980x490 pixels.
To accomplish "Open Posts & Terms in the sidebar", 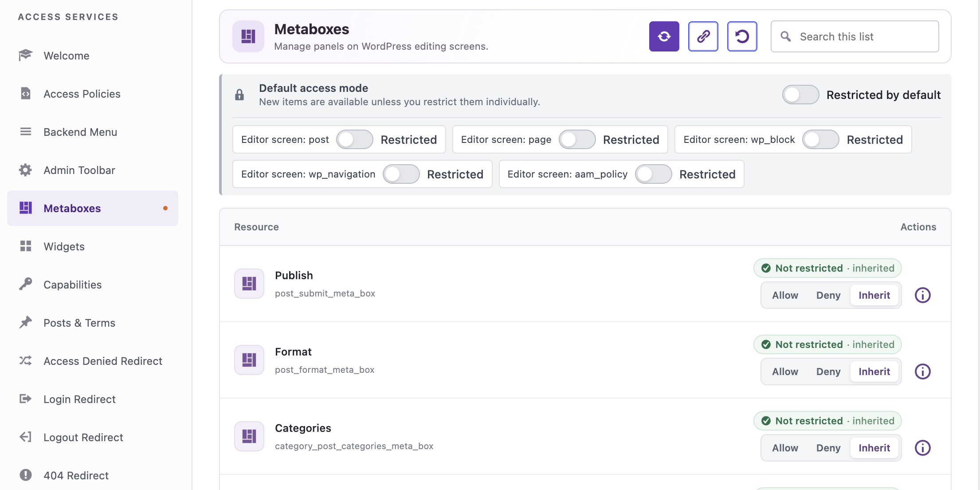I will click(x=93, y=323).
